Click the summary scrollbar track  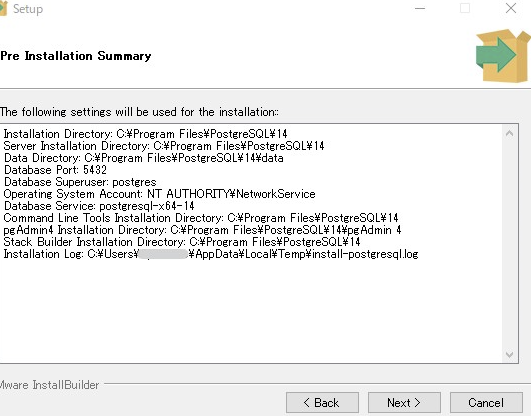[x=509, y=244]
